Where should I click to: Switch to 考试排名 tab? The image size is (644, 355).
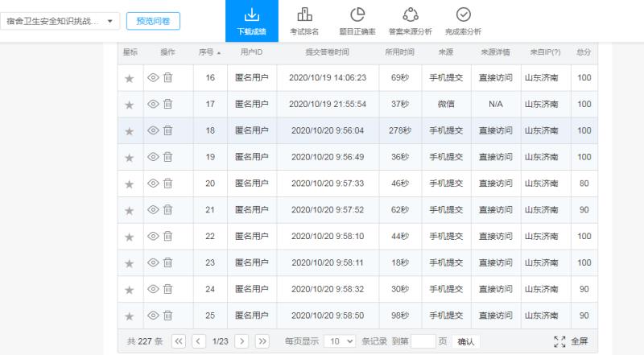tap(304, 21)
